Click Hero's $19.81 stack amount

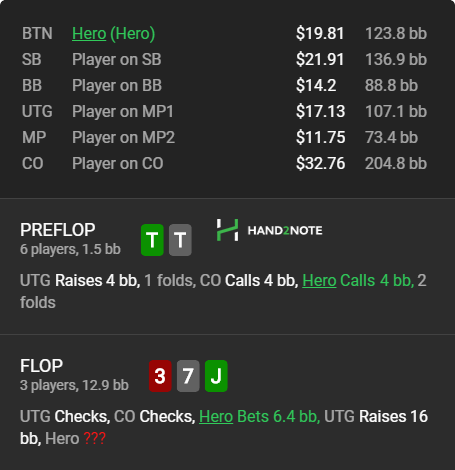[x=320, y=33]
